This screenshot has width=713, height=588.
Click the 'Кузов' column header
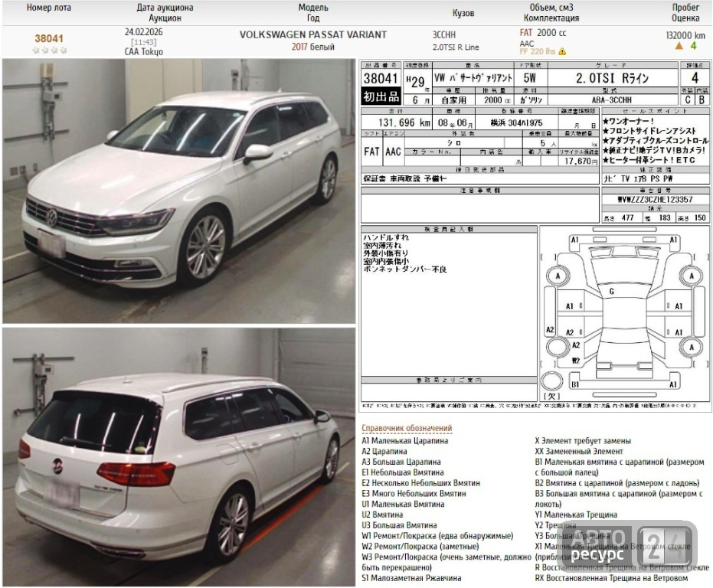click(463, 13)
